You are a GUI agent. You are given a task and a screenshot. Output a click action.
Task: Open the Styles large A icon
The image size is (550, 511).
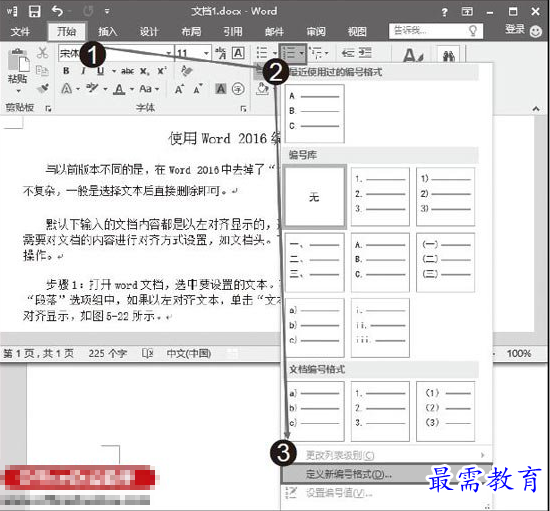(x=412, y=55)
